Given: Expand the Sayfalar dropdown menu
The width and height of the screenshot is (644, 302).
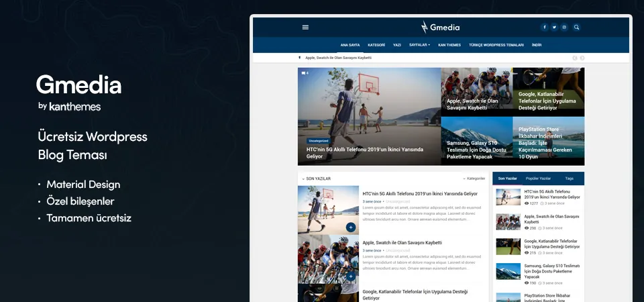Looking at the screenshot, I should (419, 45).
